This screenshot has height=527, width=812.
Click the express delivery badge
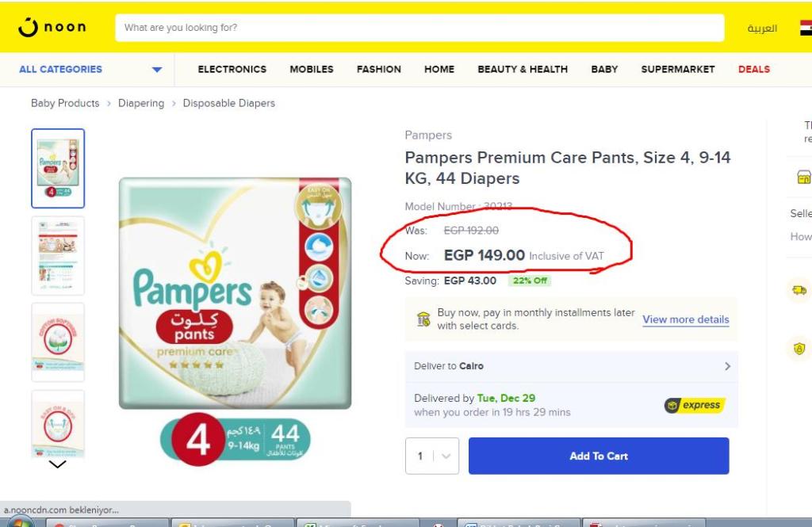[694, 405]
